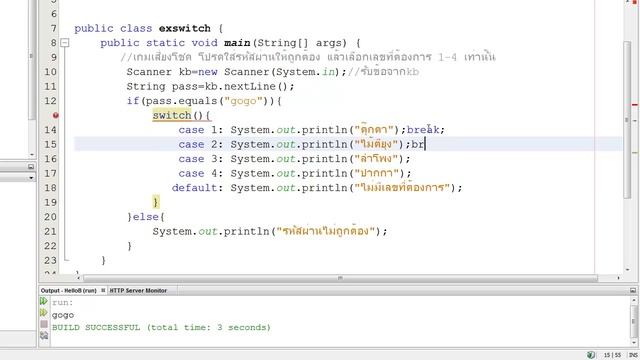Click the default keyword in the switch block
Image resolution: width=640 pixels, height=360 pixels.
pos(194,188)
